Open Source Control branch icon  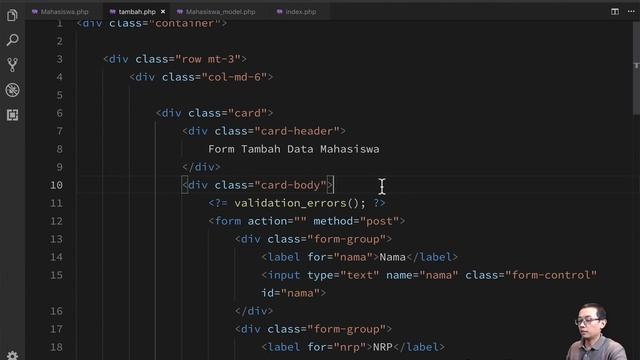[x=12, y=65]
